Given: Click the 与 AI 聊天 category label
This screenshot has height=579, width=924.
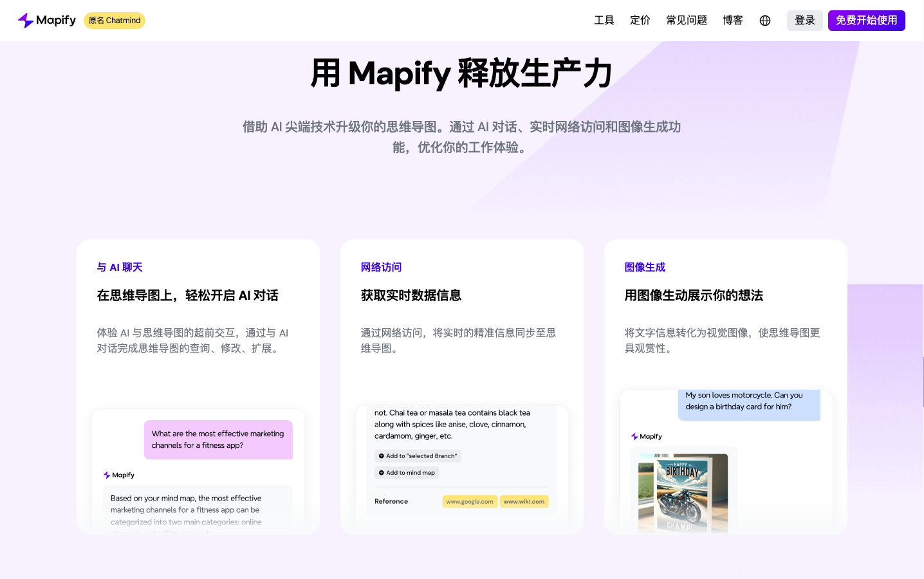Looking at the screenshot, I should pos(119,267).
